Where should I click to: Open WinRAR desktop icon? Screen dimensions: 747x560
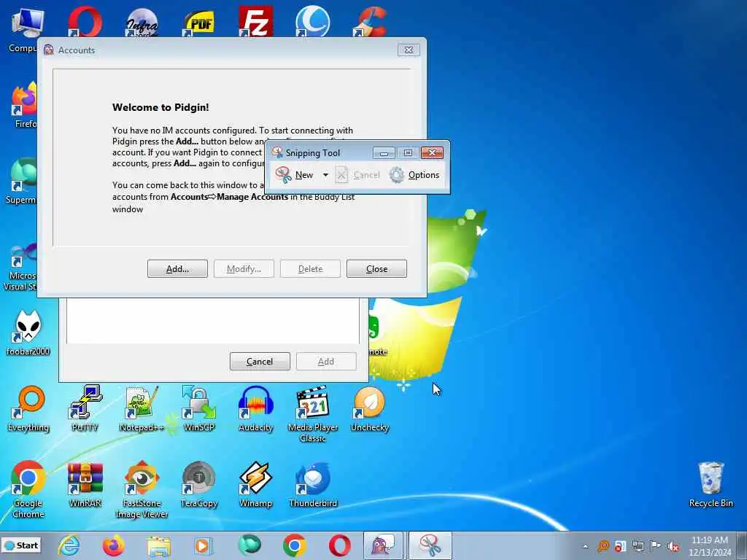85,485
